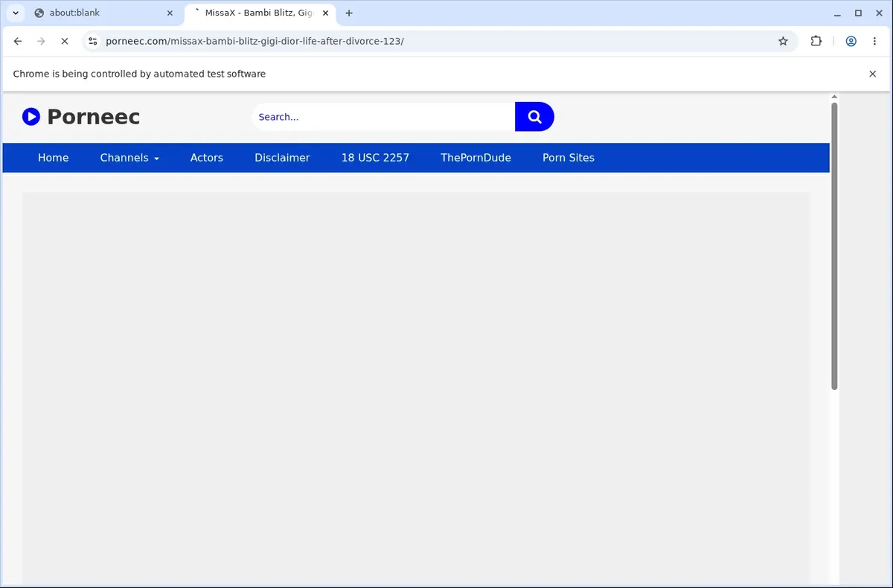Click the forward navigation arrow
The height and width of the screenshot is (588, 893).
pyautogui.click(x=41, y=42)
